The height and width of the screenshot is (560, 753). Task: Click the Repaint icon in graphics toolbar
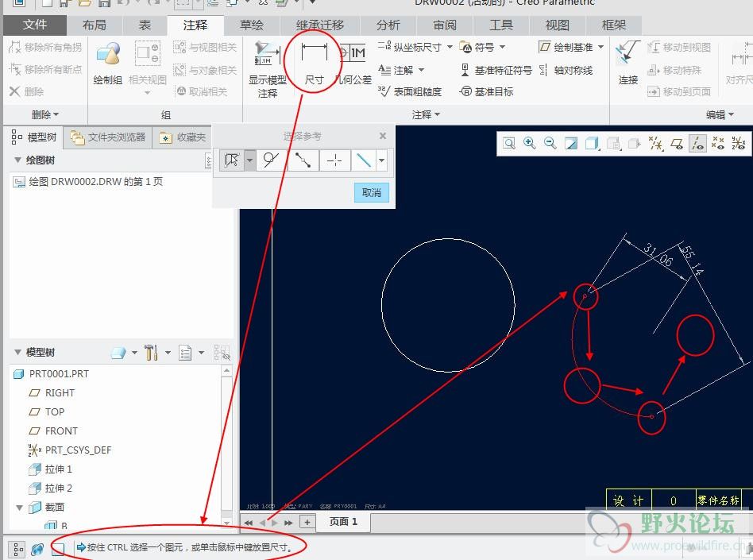pyautogui.click(x=571, y=143)
